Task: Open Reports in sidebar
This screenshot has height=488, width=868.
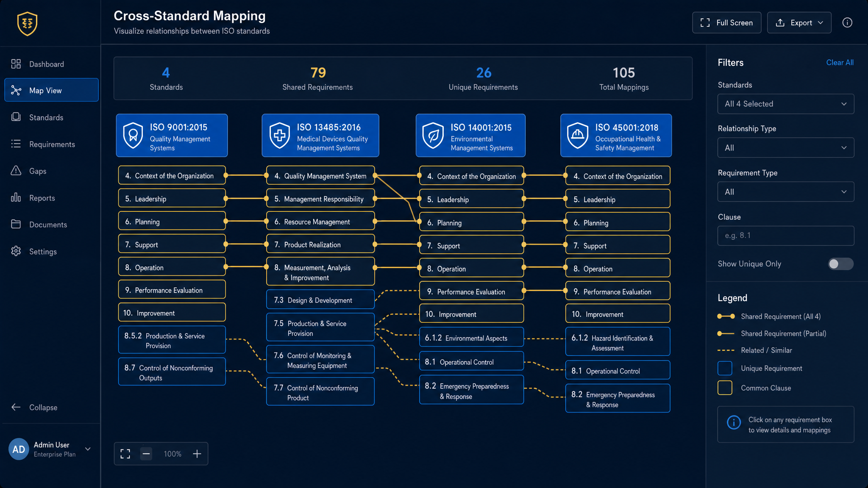Action: (51, 198)
